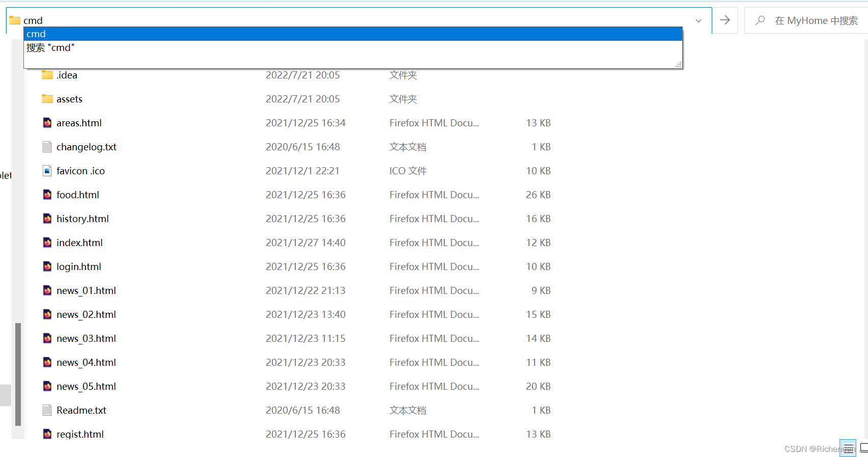Select the highlighted 'cmd' suggestion
Viewport: 868px width, 457px height.
pyautogui.click(x=353, y=34)
